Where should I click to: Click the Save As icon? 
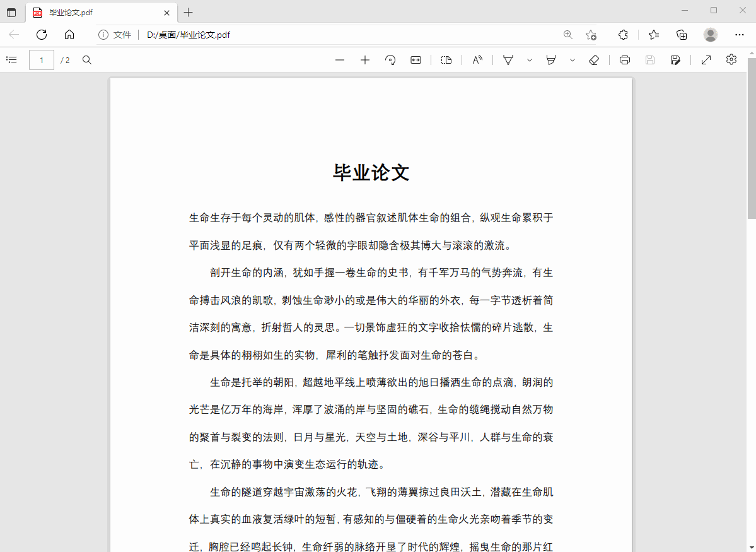pos(675,60)
